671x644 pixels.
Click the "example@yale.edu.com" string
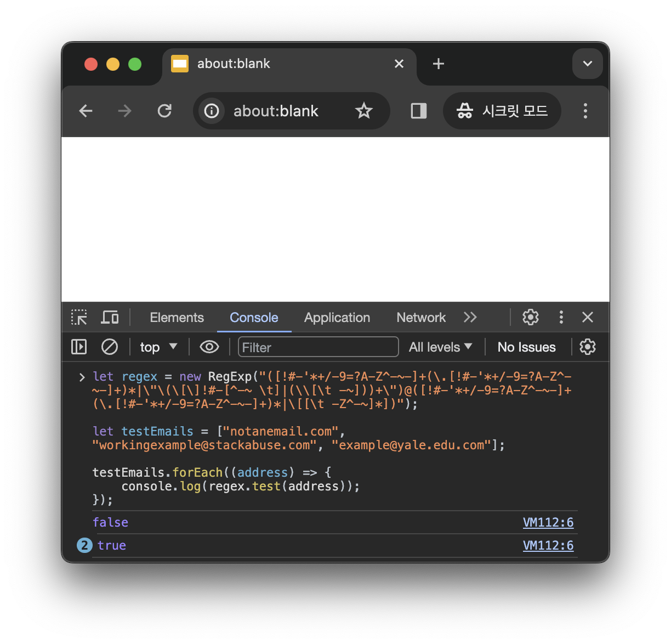412,445
